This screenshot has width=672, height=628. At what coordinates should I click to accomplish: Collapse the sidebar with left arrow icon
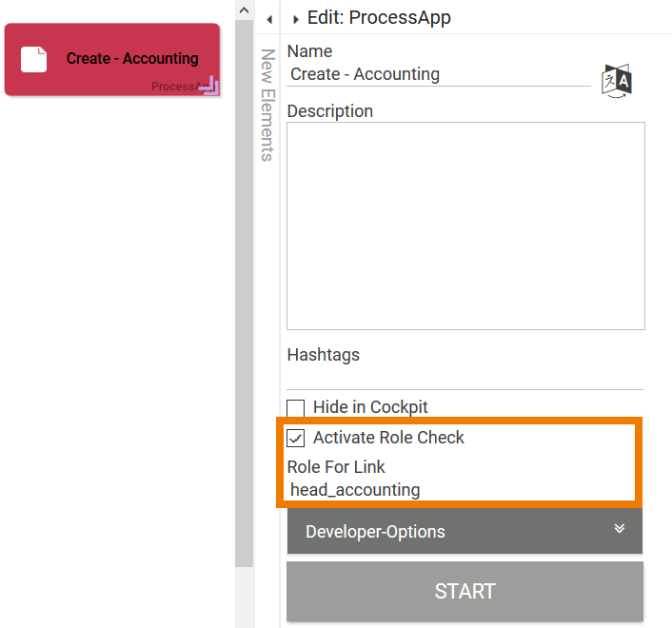(x=269, y=19)
